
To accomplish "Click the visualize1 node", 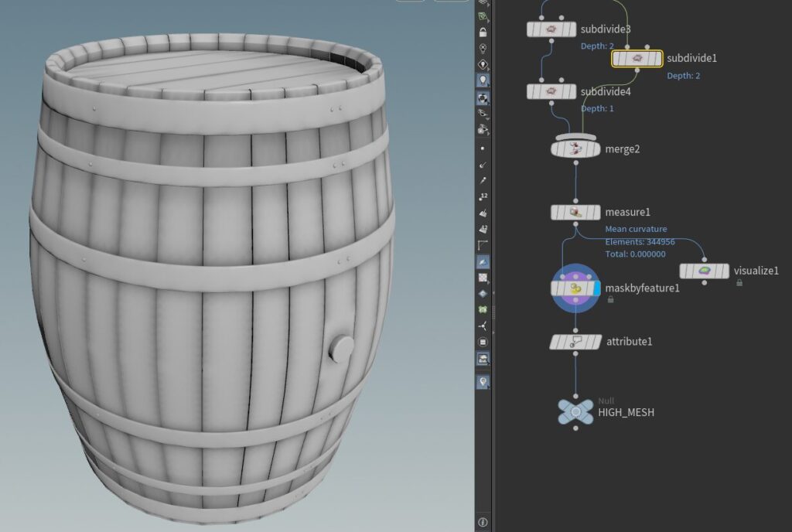I will coord(704,271).
